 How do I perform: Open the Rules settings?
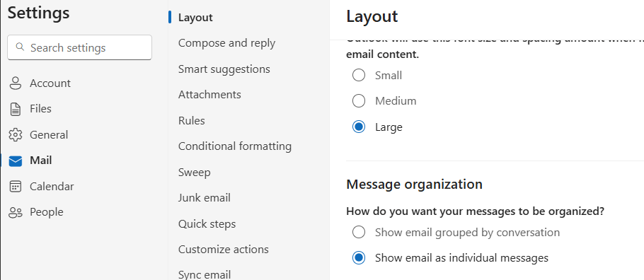point(191,121)
